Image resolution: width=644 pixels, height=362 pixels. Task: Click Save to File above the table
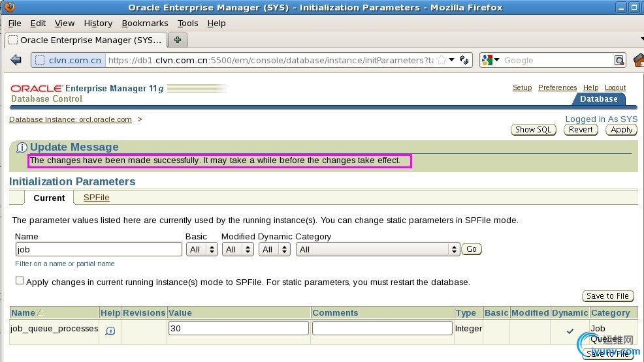(x=608, y=296)
